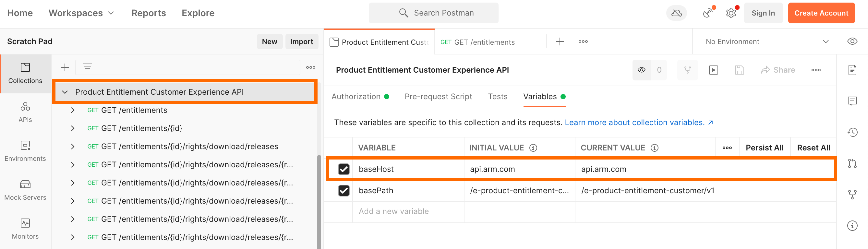Click Home in the top navigation
Image resolution: width=868 pixels, height=249 pixels.
click(x=20, y=13)
